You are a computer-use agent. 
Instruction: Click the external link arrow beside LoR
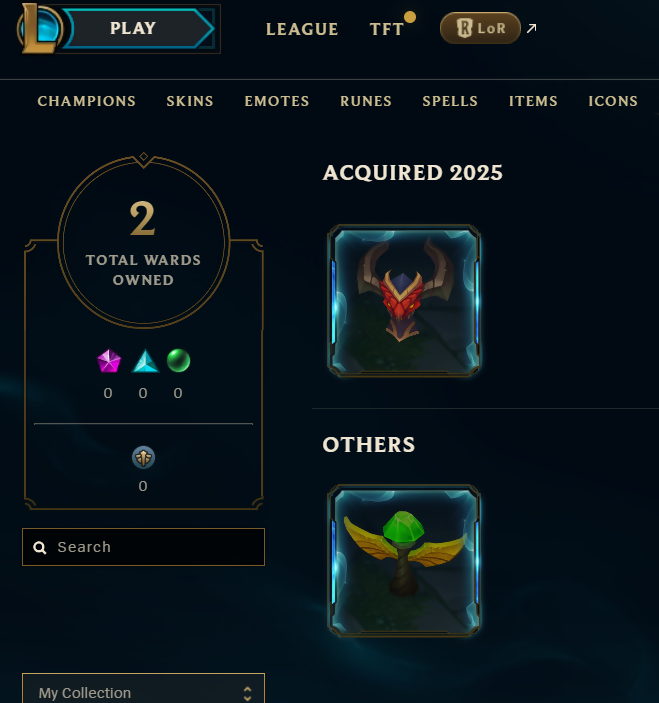point(531,29)
